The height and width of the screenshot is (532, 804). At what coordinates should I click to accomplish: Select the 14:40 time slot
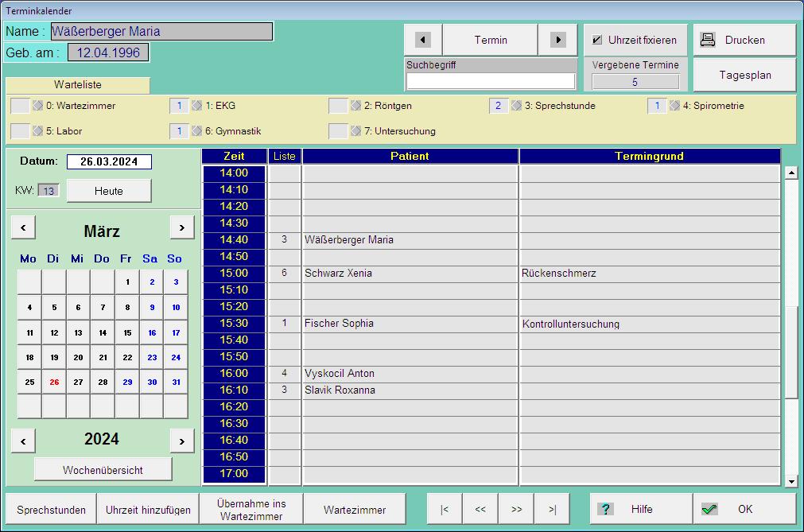coord(234,240)
